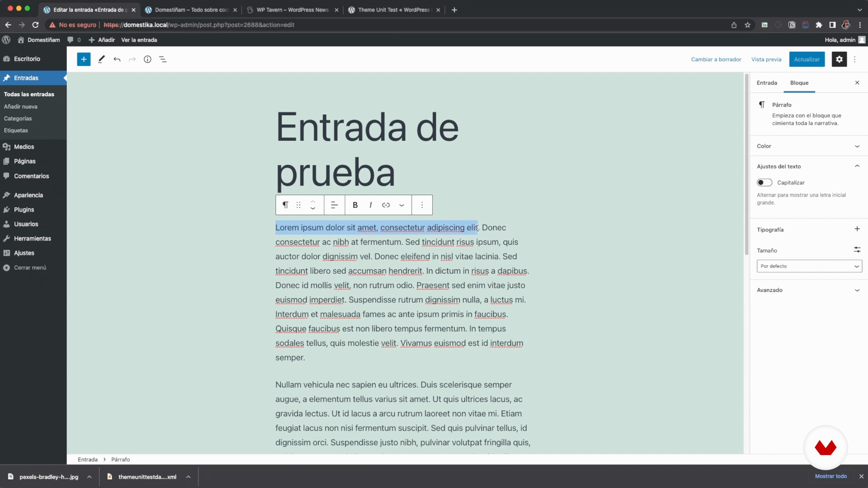868x488 pixels.
Task: Go back in browser history
Action: [x=8, y=25]
